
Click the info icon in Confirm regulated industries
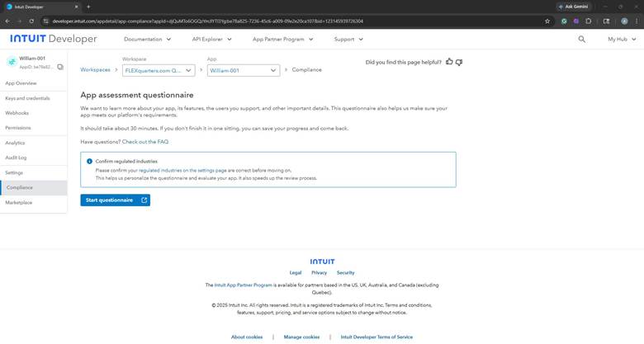pos(89,162)
